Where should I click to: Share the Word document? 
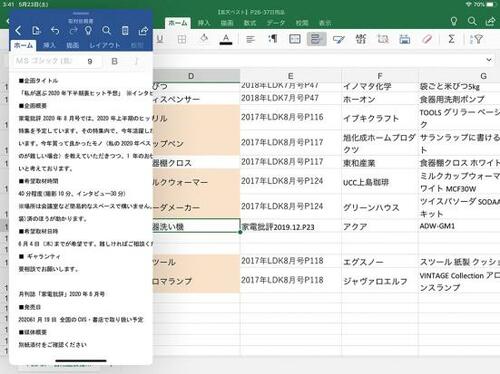[x=143, y=31]
